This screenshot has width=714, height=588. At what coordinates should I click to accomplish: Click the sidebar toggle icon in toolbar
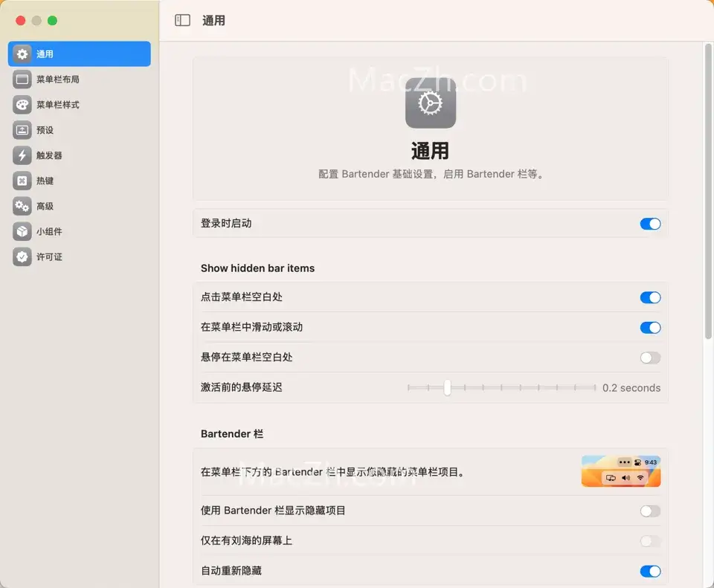183,20
